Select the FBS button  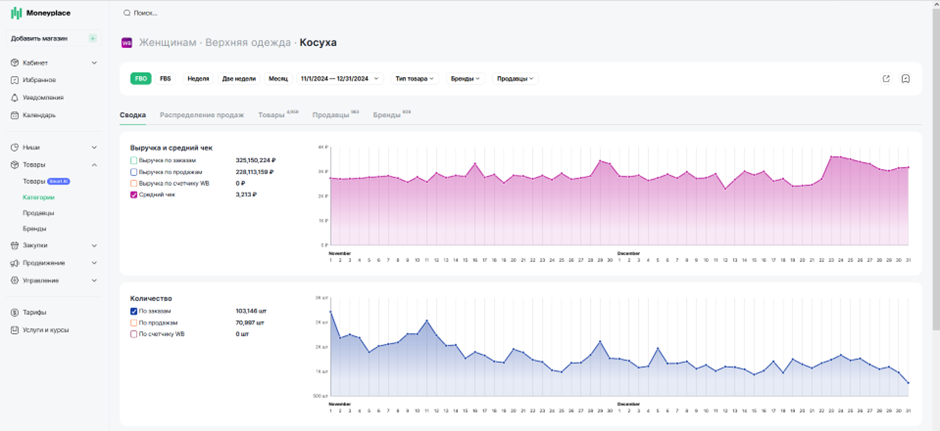point(165,79)
